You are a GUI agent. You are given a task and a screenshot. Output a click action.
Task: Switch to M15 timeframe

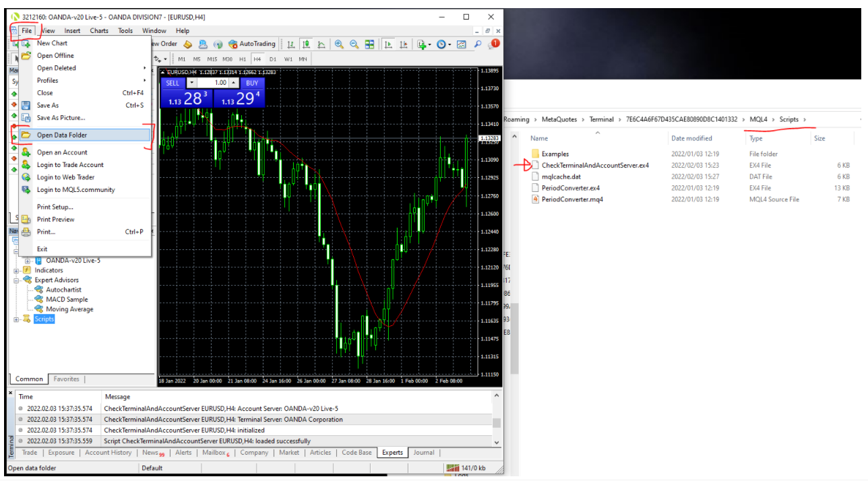coord(212,59)
